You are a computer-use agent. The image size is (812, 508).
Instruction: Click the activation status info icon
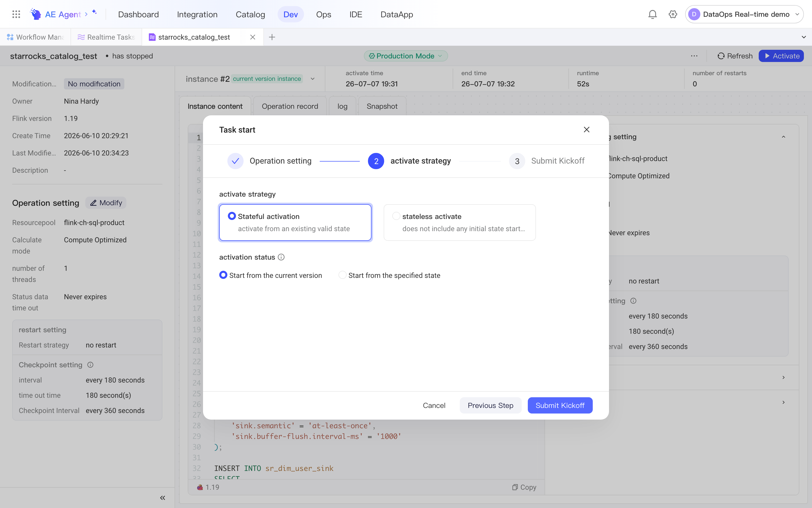(281, 257)
